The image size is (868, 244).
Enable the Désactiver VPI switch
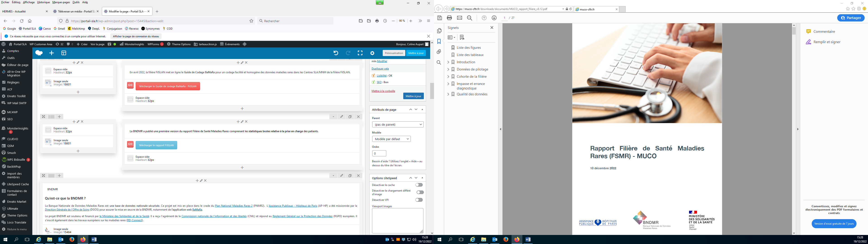419,200
